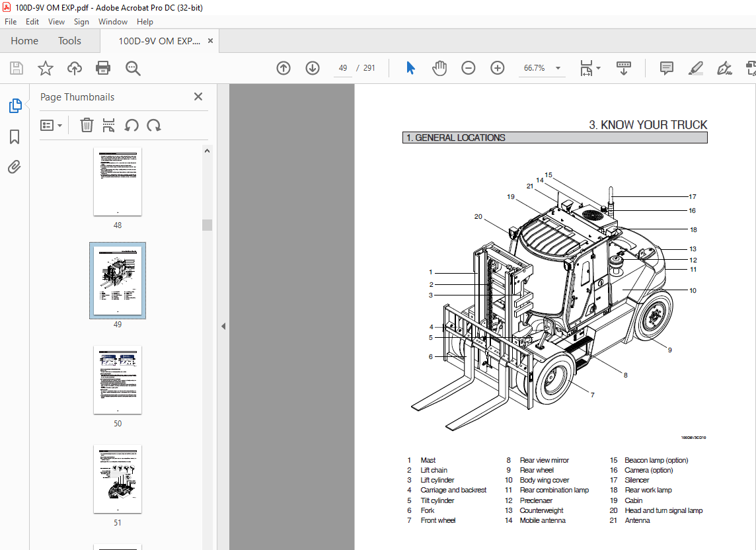
Task: Expand fit options dropdown arrow
Action: coord(598,68)
